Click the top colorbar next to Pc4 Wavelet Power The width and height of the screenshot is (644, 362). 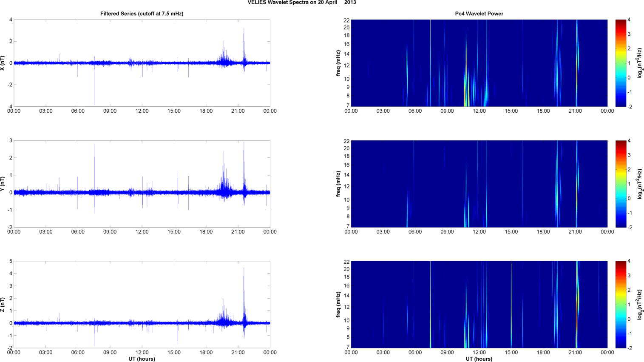[621, 63]
